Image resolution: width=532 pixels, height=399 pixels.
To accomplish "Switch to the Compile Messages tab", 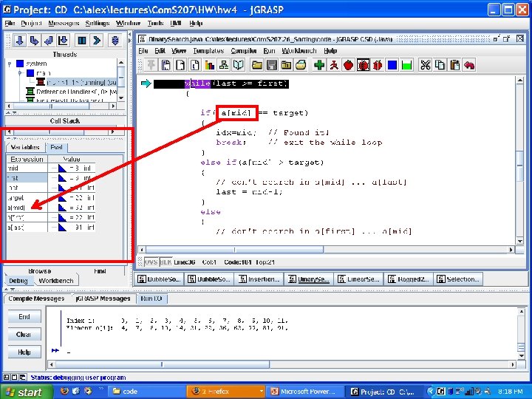I will pyautogui.click(x=36, y=299).
